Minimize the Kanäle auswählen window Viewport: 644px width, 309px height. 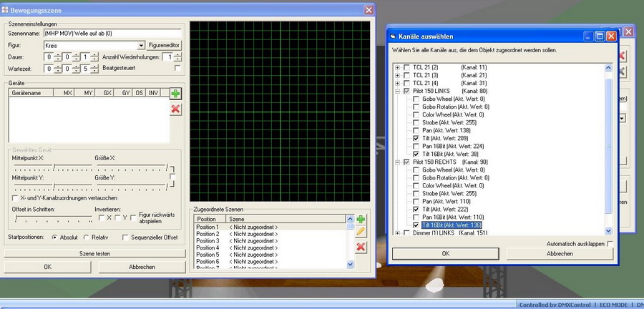pos(589,36)
